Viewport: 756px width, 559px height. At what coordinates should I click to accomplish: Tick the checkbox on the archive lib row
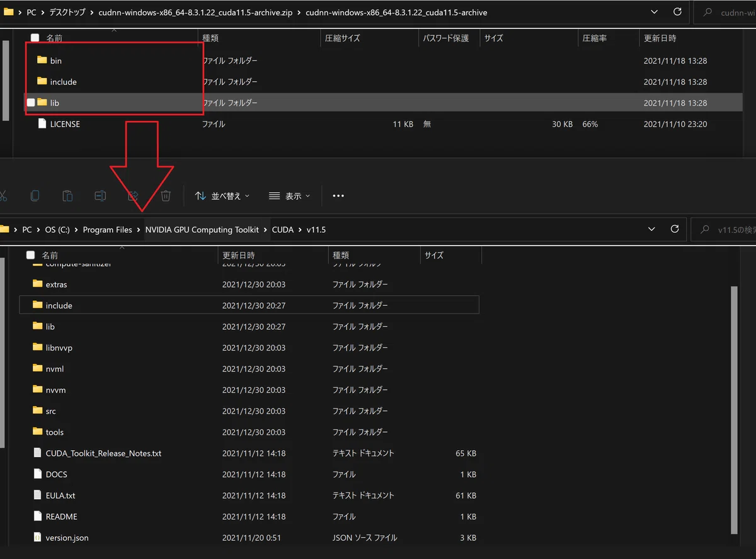click(x=30, y=103)
